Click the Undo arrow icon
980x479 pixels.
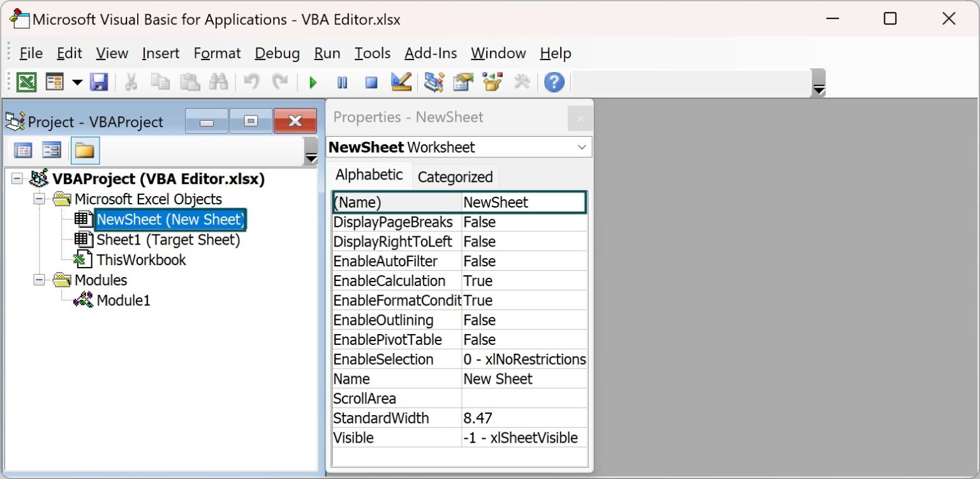point(251,82)
